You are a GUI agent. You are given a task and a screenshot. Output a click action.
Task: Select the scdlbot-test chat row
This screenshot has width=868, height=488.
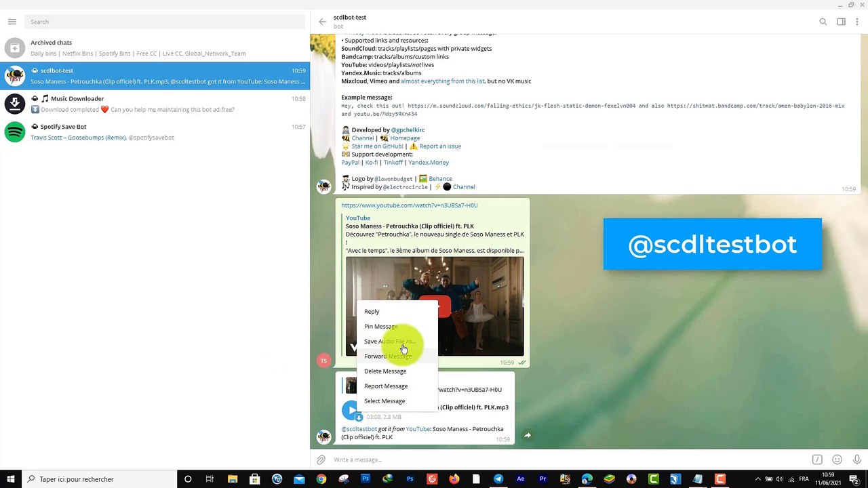click(x=155, y=76)
